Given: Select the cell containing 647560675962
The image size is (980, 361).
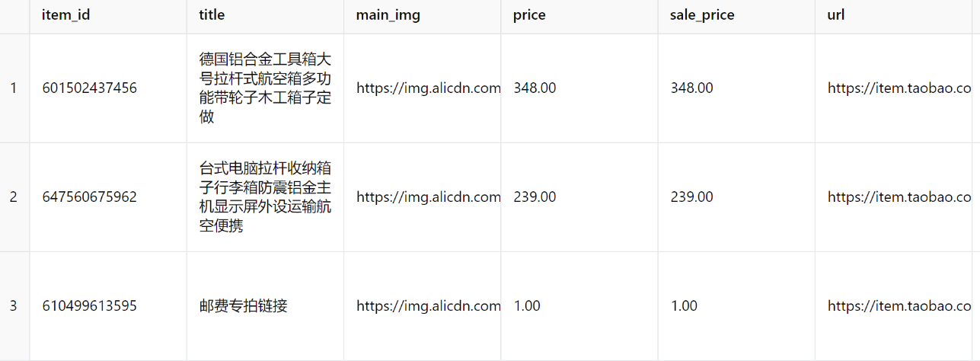Looking at the screenshot, I should 90,197.
